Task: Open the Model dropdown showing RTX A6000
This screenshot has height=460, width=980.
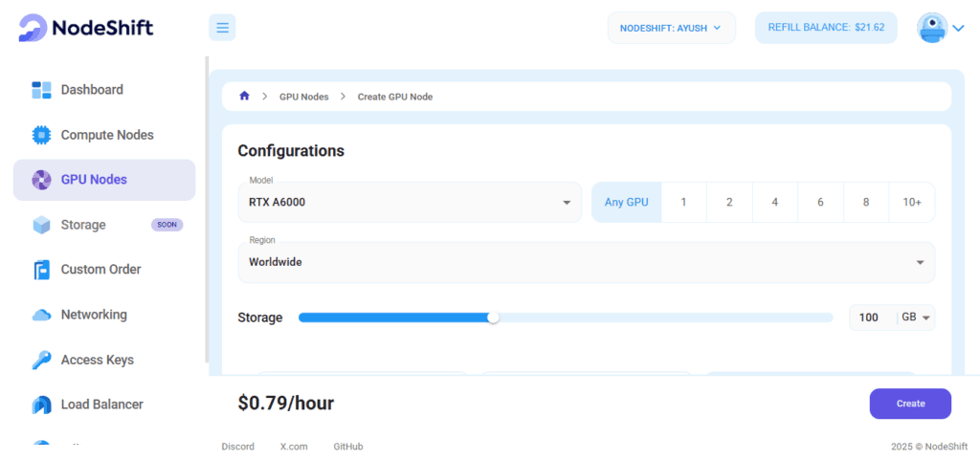Action: [x=410, y=202]
